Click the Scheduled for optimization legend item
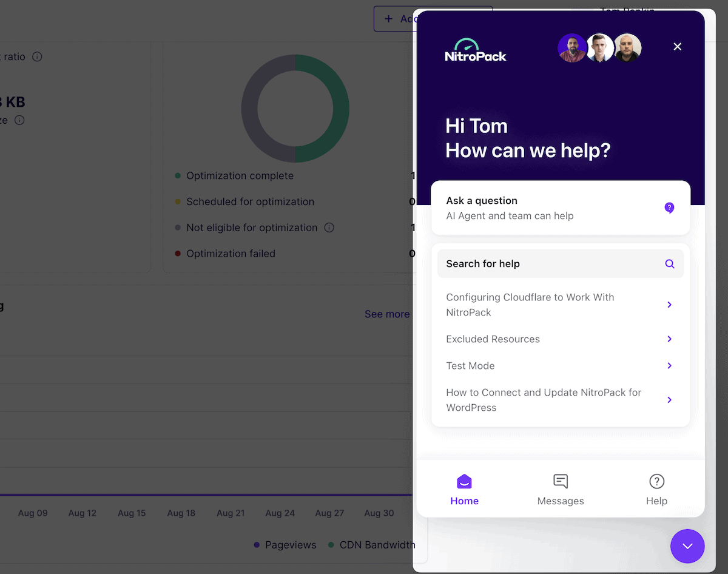Image resolution: width=728 pixels, height=574 pixels. 244,202
